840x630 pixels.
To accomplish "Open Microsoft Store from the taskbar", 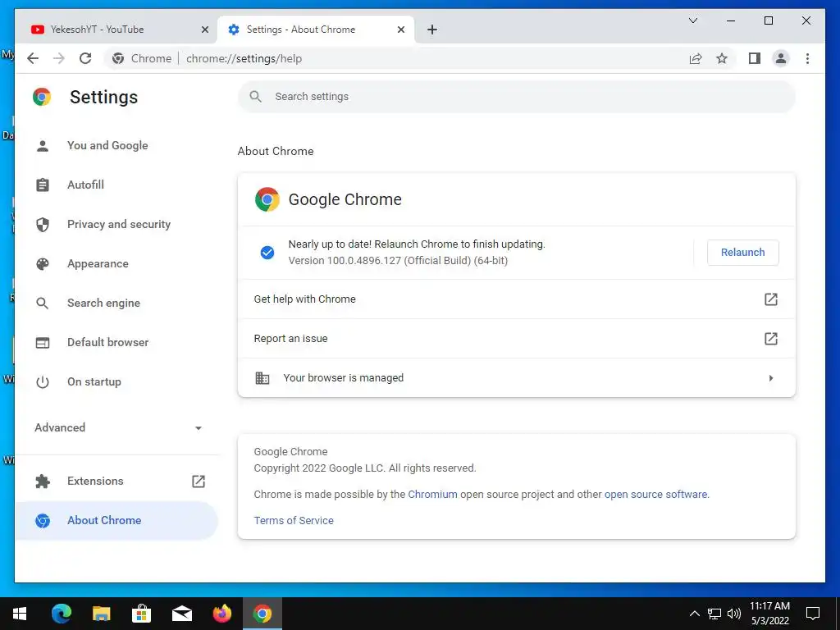I will click(141, 614).
